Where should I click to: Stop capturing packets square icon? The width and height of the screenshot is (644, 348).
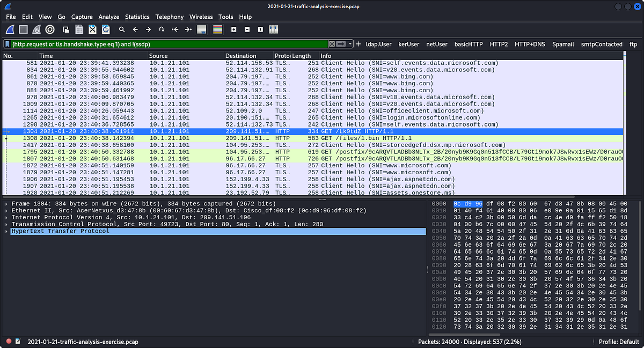[x=24, y=29]
